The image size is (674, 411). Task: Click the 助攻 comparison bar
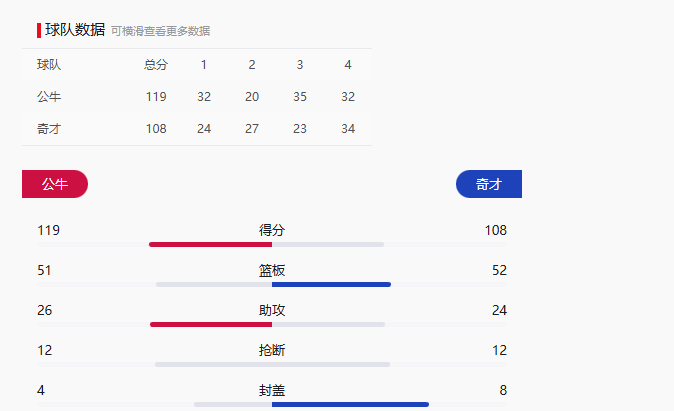click(267, 324)
